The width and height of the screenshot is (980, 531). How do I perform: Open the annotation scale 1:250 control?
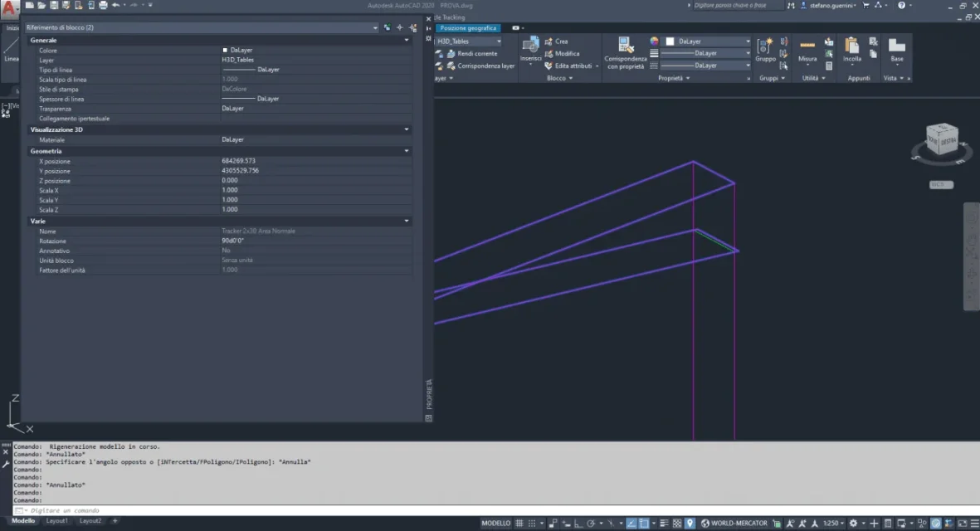(x=832, y=524)
